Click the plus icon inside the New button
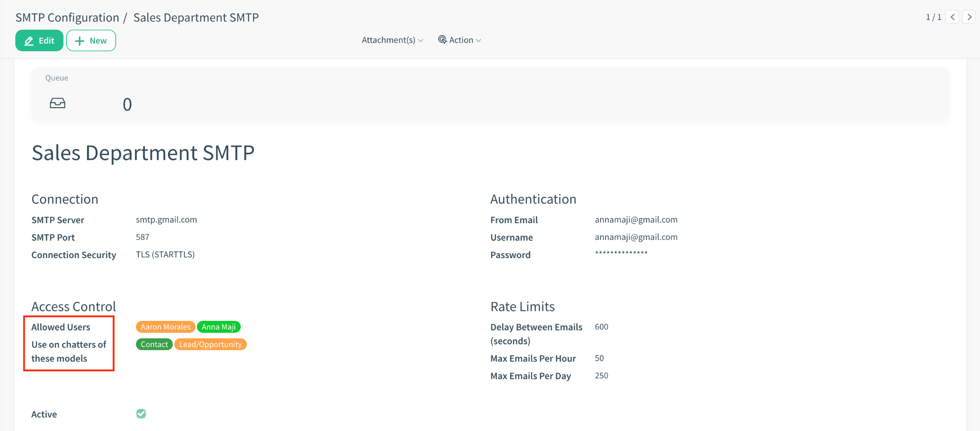The image size is (980, 431). tap(80, 40)
